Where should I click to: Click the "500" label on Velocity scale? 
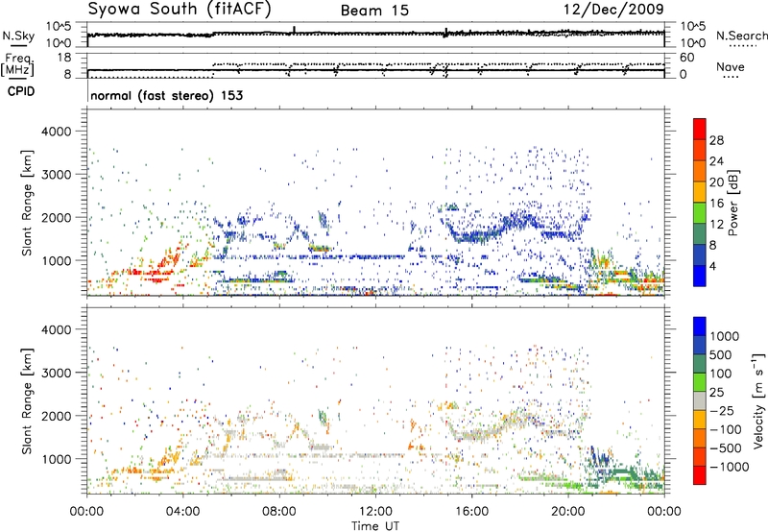[x=721, y=355]
